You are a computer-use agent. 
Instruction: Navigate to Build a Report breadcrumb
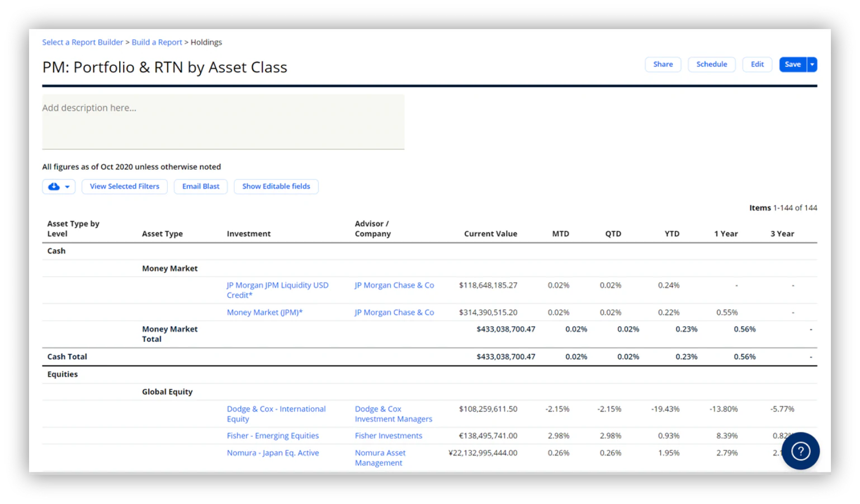tap(157, 42)
